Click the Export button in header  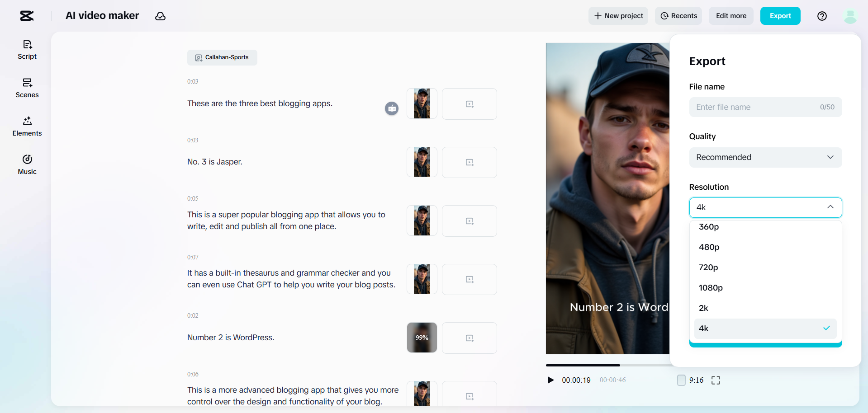(780, 16)
